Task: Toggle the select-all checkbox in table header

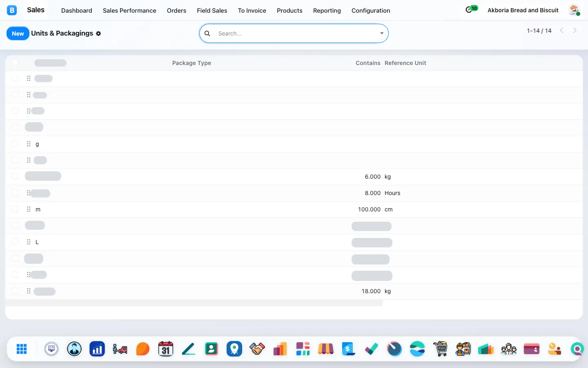Action: [15, 63]
